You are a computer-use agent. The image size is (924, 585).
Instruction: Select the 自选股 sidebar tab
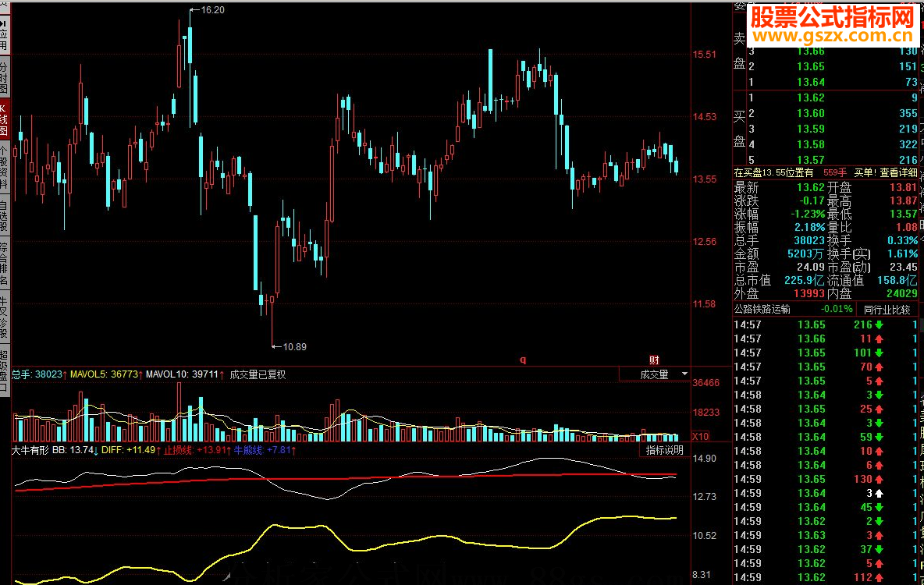pyautogui.click(x=4, y=217)
